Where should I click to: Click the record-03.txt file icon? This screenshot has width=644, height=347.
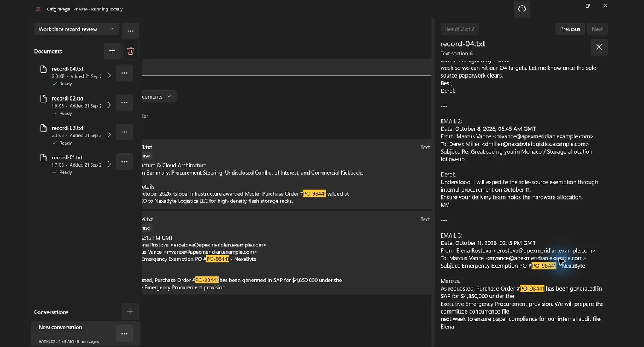tap(43, 128)
